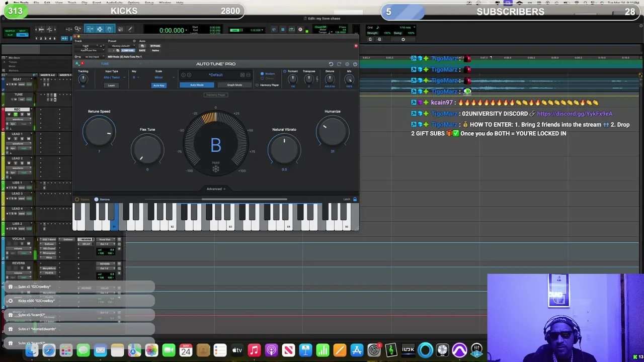Screen dimensions: 644x362
Task: Select GRID edit mode
Action: coord(22,35)
